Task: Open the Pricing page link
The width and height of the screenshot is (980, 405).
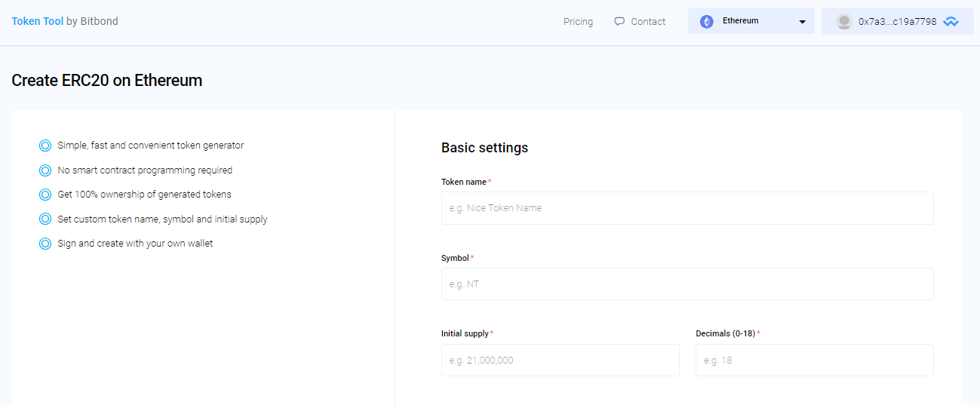Action: point(578,21)
